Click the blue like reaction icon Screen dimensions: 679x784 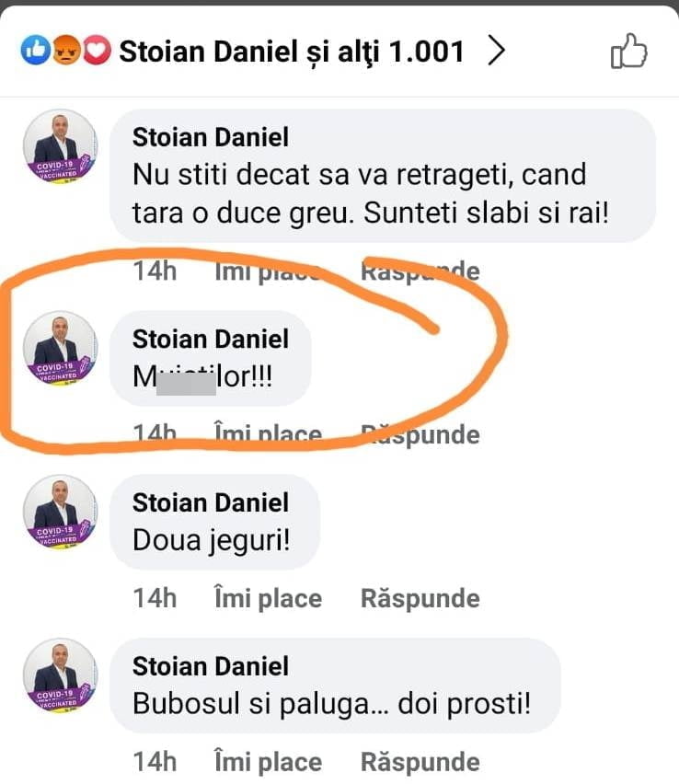pyautogui.click(x=36, y=52)
